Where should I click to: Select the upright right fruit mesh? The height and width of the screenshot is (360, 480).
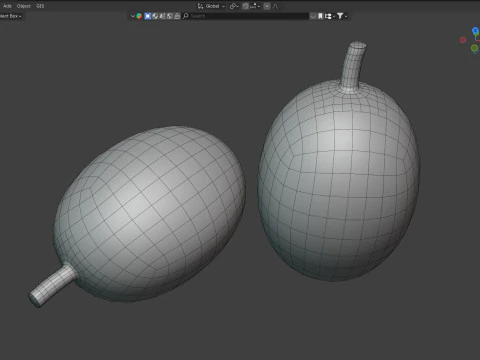click(338, 180)
